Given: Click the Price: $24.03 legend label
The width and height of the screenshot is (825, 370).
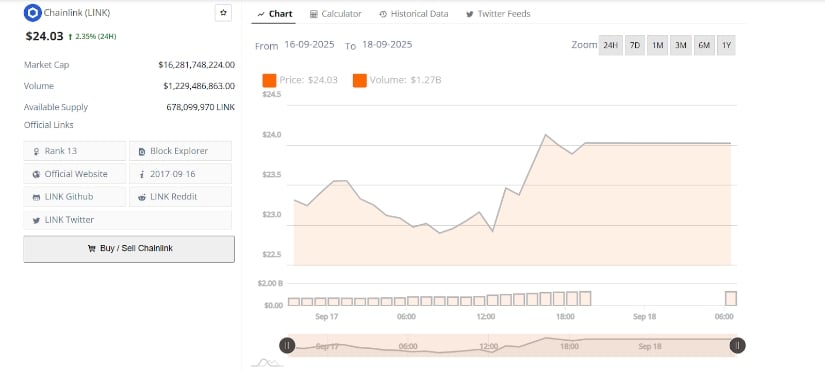Looking at the screenshot, I should click(308, 81).
